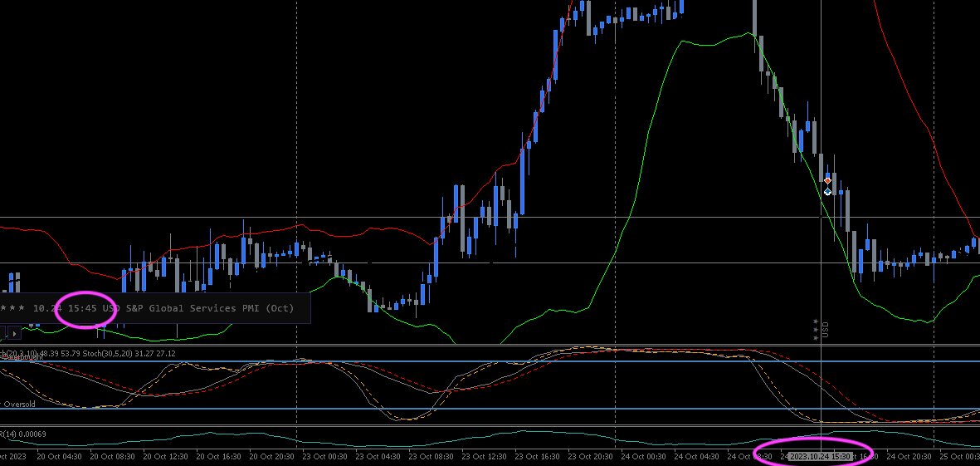Click the S&P Global Services PMI tooltip
The image size is (980, 466).
[154, 308]
